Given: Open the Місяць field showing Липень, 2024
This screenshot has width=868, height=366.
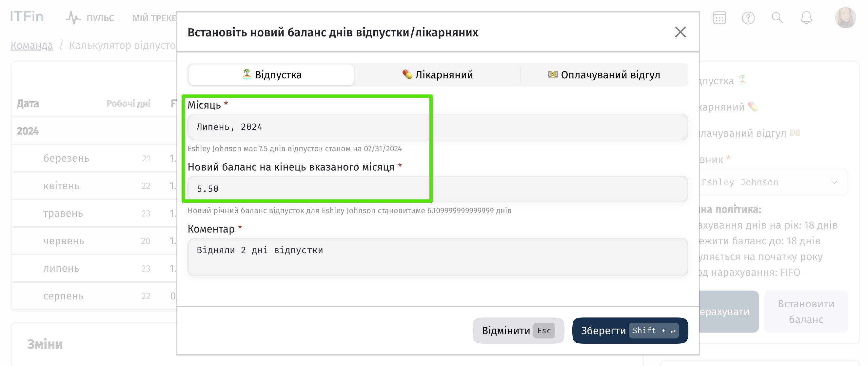Looking at the screenshot, I should (x=438, y=127).
